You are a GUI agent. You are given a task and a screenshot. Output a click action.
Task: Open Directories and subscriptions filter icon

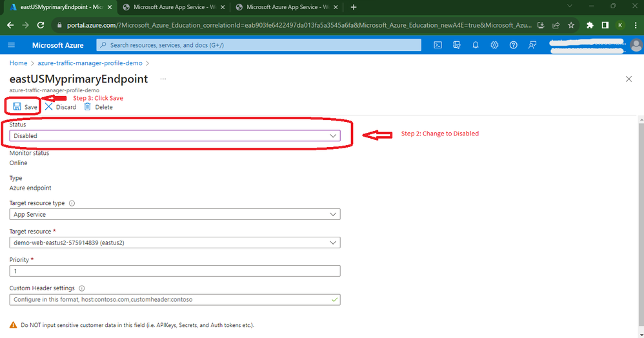point(457,45)
